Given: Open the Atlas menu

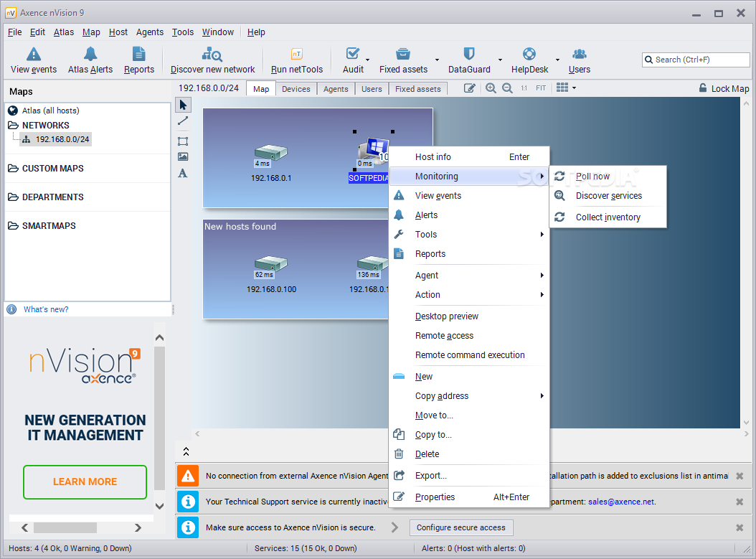Looking at the screenshot, I should pyautogui.click(x=64, y=32).
